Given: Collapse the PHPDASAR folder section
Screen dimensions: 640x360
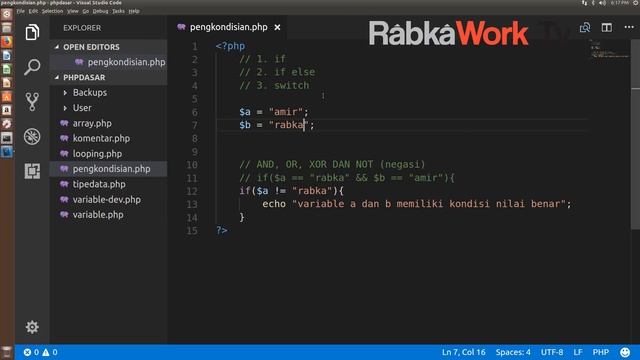Looking at the screenshot, I should (x=57, y=78).
